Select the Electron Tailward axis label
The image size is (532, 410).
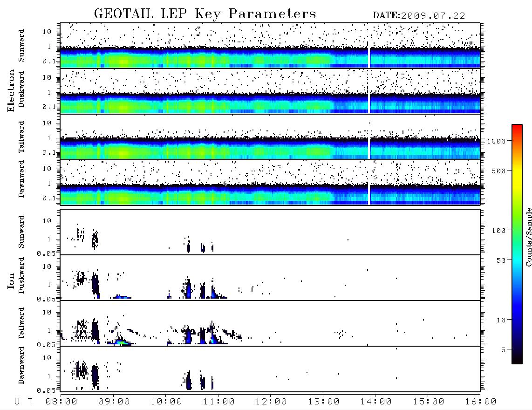pos(21,137)
